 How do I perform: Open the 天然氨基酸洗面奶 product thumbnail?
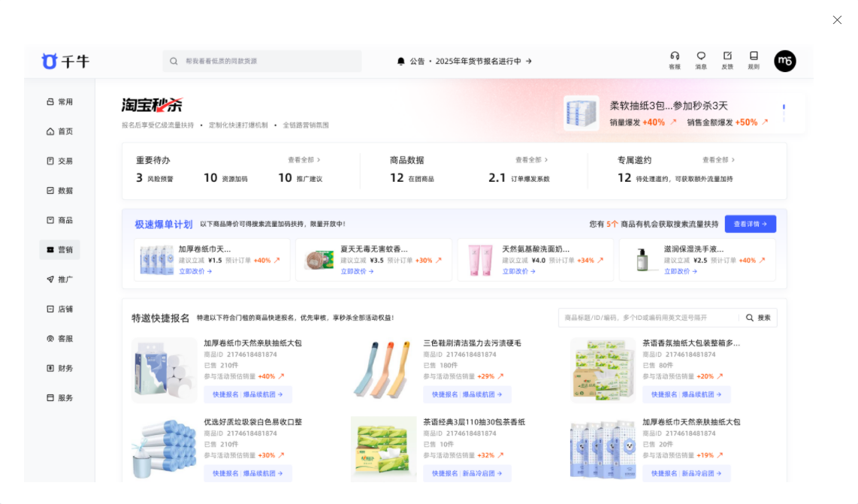(480, 259)
